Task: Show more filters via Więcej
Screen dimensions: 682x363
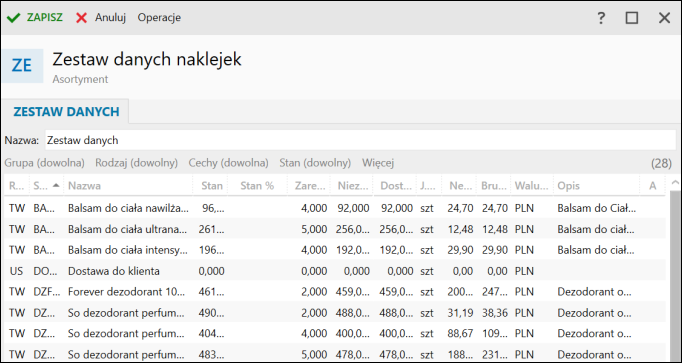Action: [x=378, y=163]
